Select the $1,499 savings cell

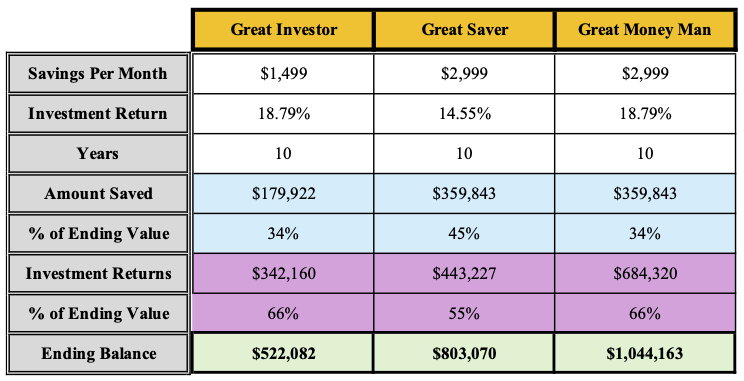coord(283,74)
